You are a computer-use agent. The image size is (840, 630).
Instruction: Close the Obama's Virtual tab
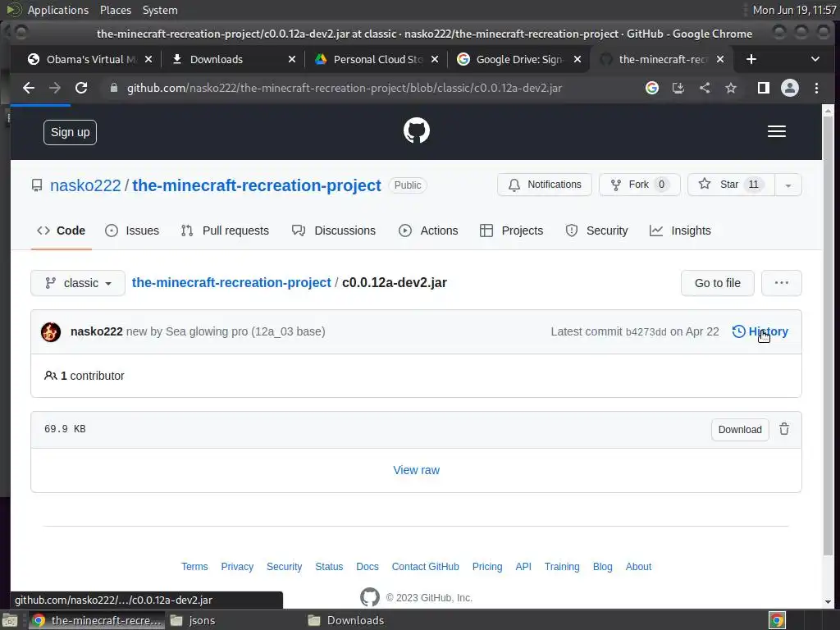click(148, 59)
